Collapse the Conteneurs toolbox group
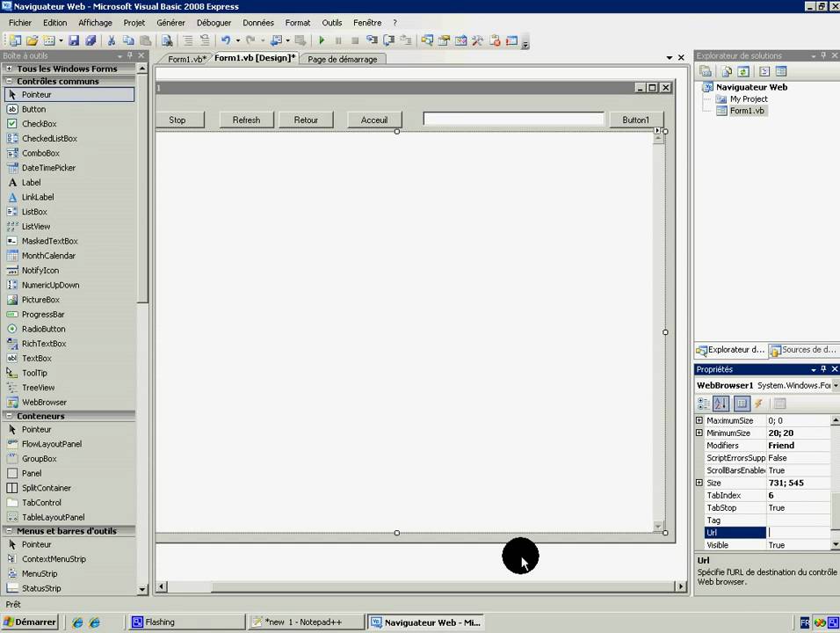 click(9, 416)
